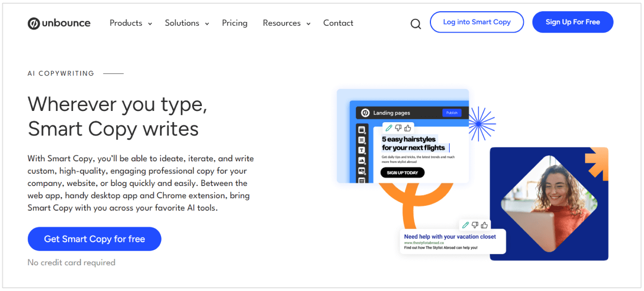Click the pencil edit icon above hairstyles headline

click(x=389, y=128)
